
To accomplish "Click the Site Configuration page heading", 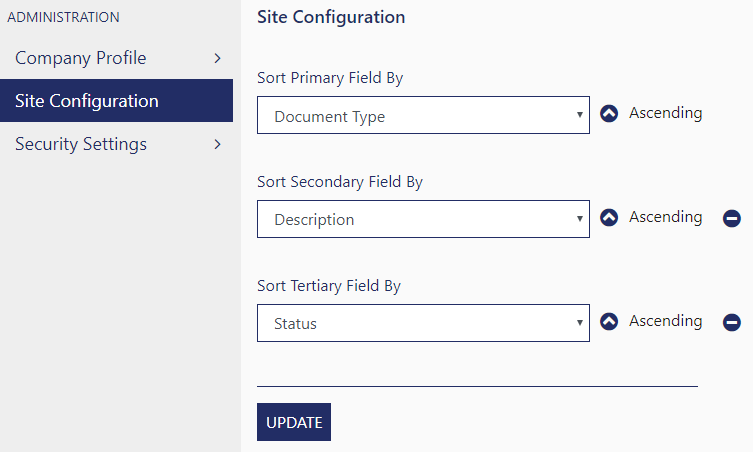I will (x=331, y=17).
